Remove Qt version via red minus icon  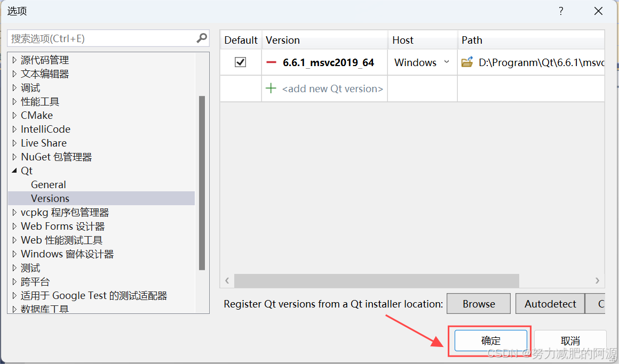click(271, 62)
